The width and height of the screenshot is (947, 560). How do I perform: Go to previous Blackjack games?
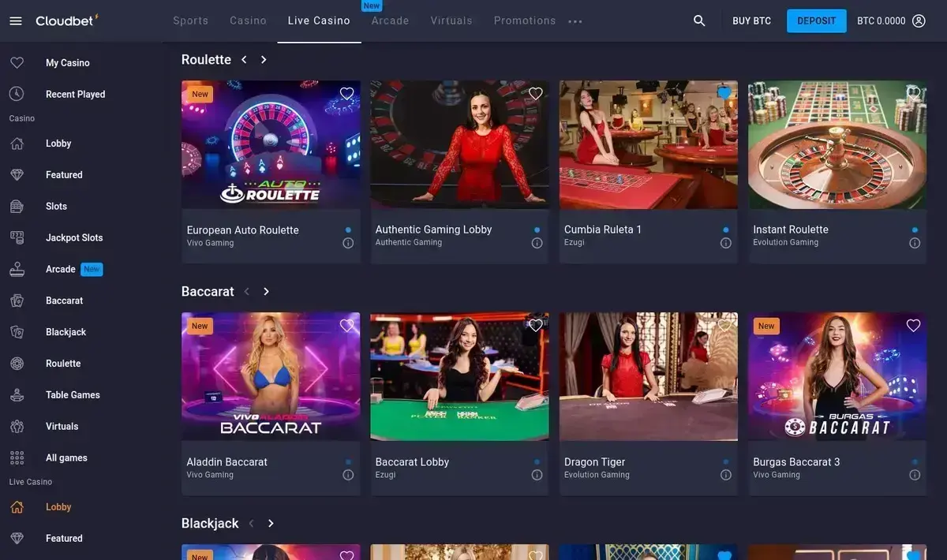point(251,524)
